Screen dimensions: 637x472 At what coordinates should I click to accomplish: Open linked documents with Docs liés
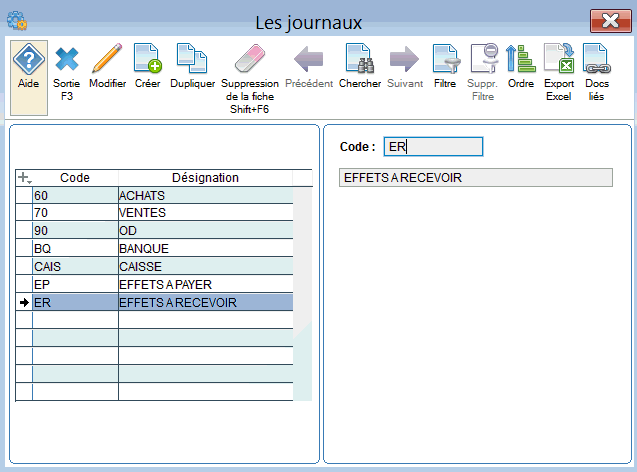597,72
